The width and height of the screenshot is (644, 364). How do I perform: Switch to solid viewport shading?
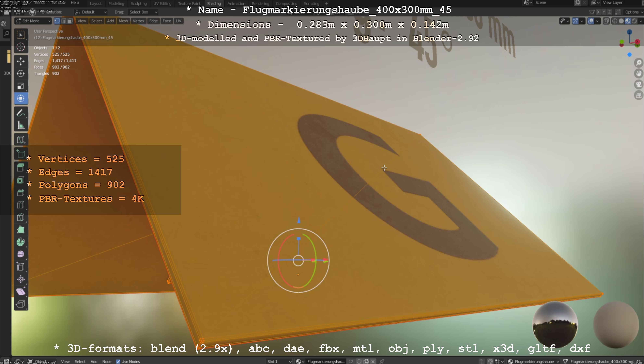point(621,21)
